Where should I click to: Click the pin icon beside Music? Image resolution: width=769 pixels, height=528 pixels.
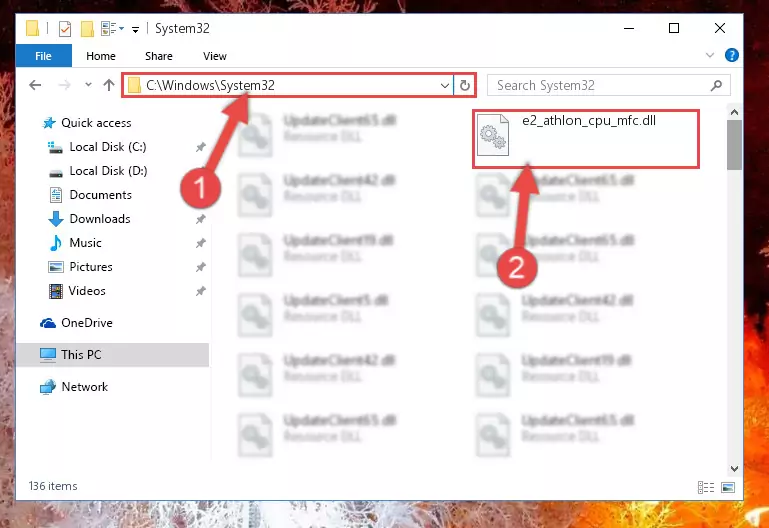(x=201, y=243)
